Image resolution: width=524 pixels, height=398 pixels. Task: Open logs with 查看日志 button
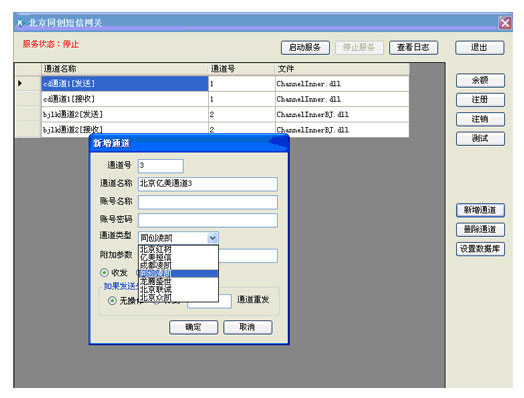pyautogui.click(x=413, y=47)
